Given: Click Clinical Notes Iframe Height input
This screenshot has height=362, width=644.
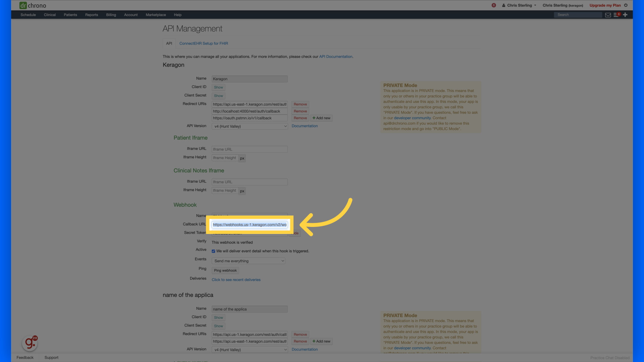Looking at the screenshot, I should click(x=225, y=190).
